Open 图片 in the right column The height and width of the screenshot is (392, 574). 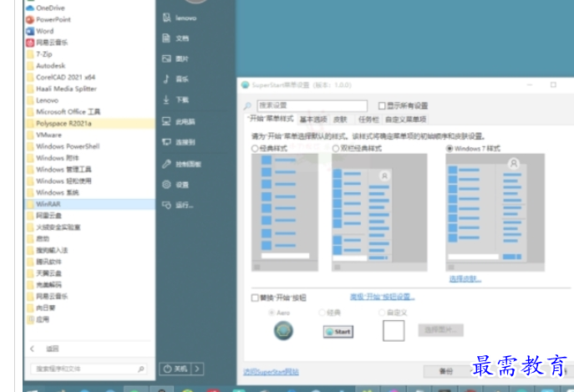[x=176, y=59]
